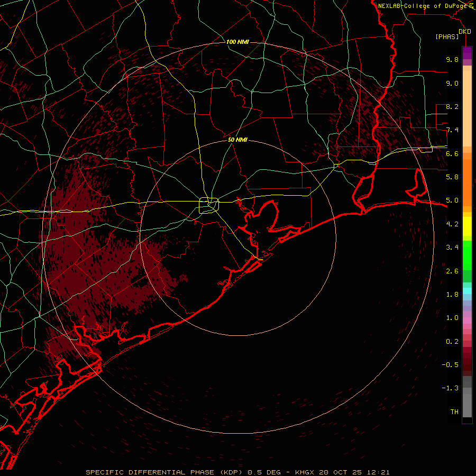Click the yellow segment of the color bar
The image size is (476, 476).
pos(467,226)
